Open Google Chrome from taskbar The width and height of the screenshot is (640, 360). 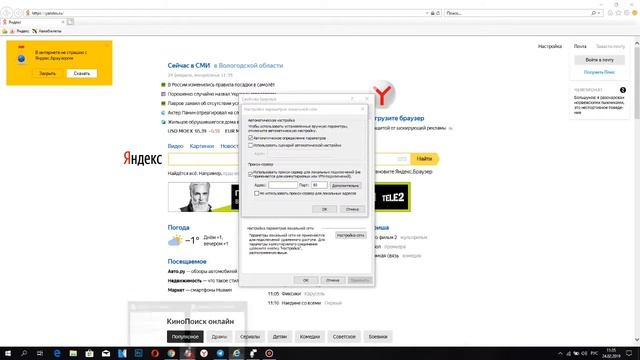pyautogui.click(x=171, y=353)
